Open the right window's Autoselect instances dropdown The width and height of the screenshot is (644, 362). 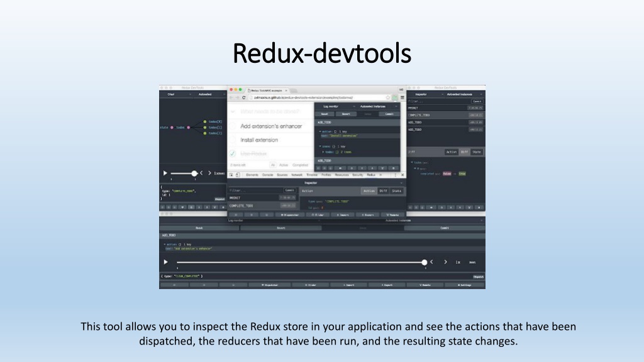pyautogui.click(x=464, y=94)
